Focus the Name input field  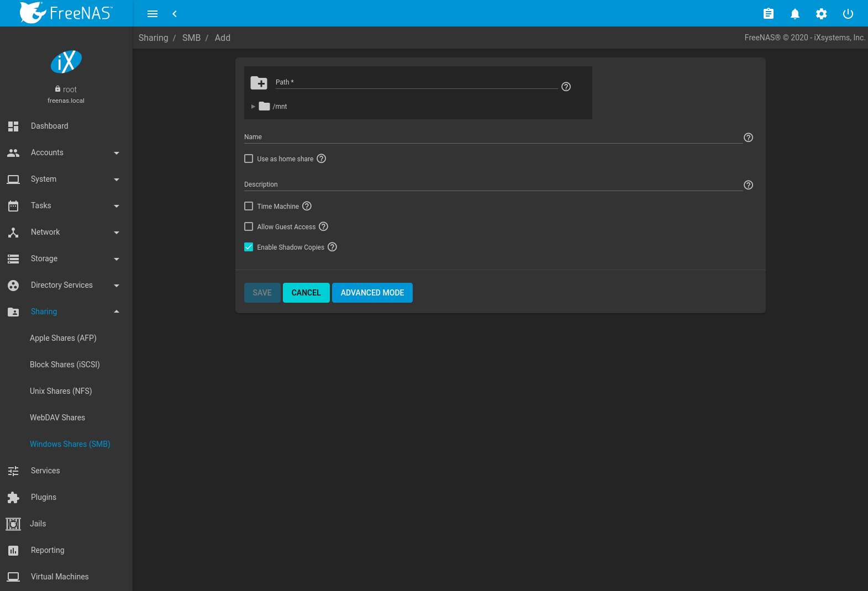(493, 138)
